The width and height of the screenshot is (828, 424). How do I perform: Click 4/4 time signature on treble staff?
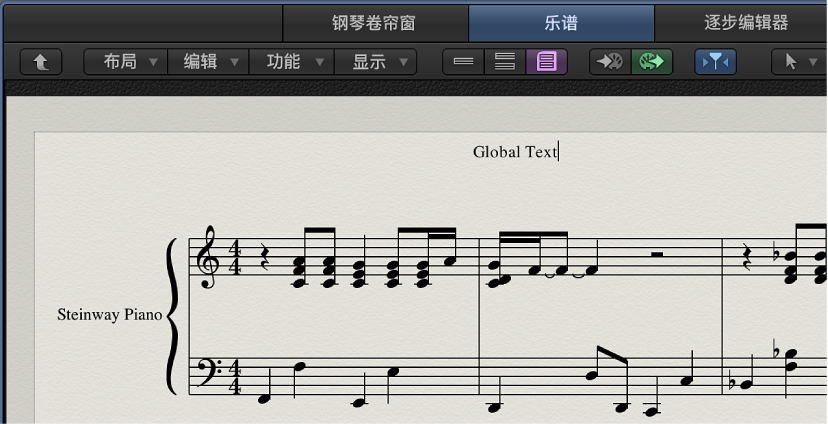[234, 257]
